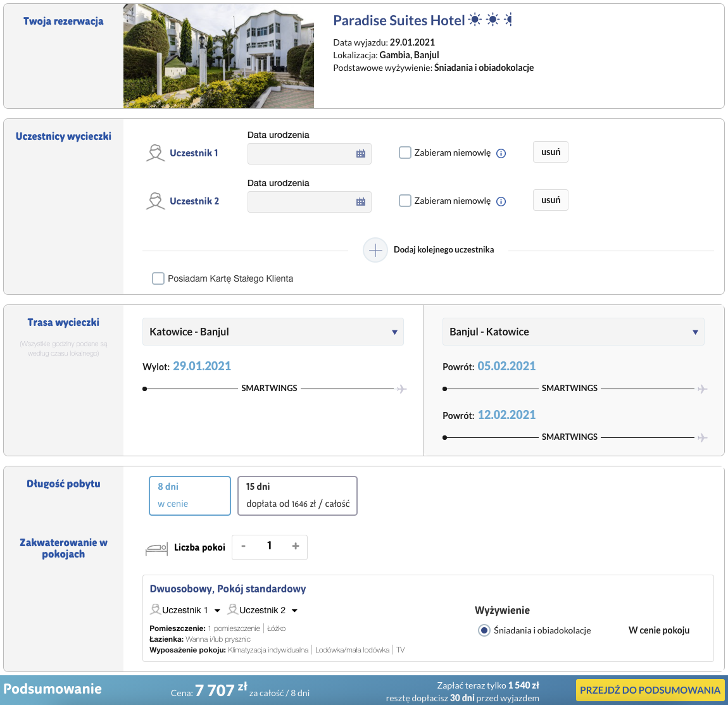728x705 pixels.
Task: Click Przejdź do podsumowania button
Action: click(650, 690)
